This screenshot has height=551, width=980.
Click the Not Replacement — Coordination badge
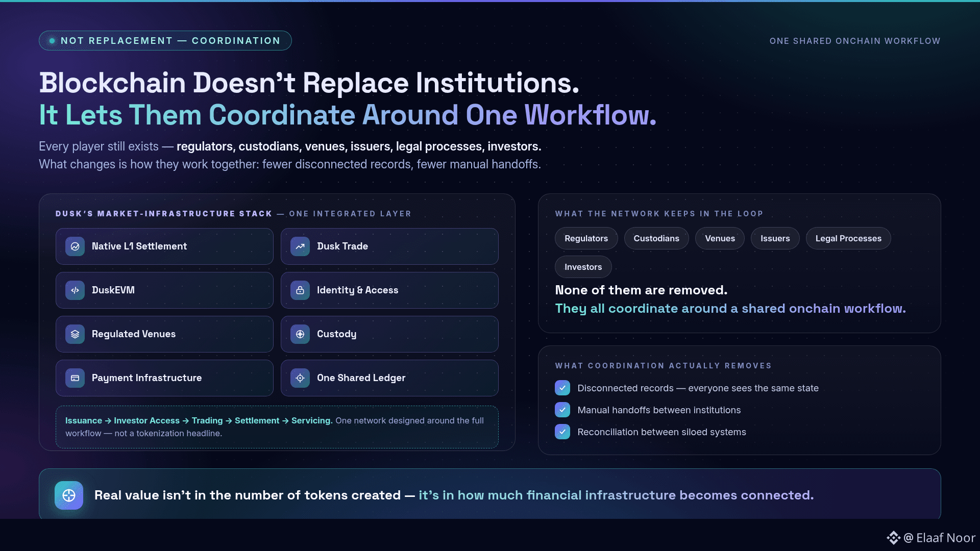click(165, 41)
